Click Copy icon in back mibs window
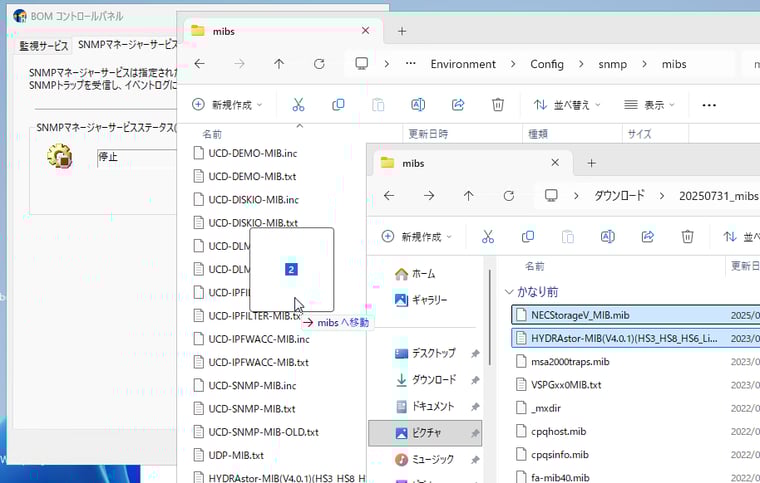The width and height of the screenshot is (760, 483). tap(338, 105)
